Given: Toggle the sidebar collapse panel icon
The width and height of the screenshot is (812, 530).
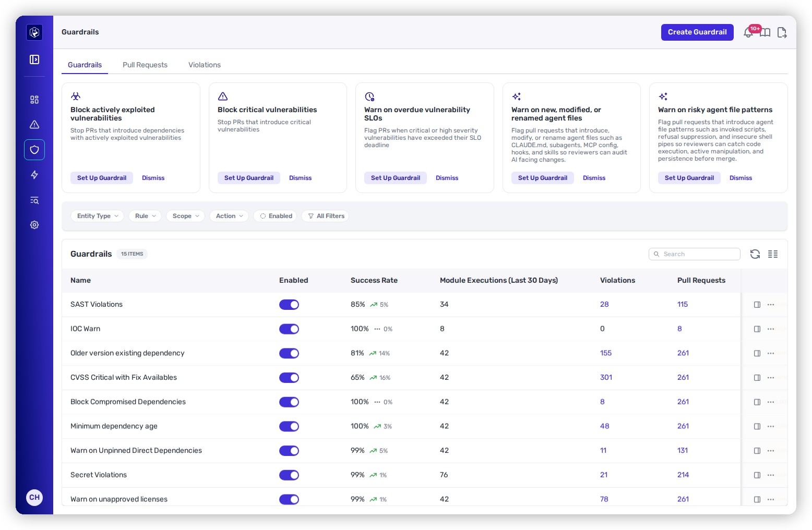Looking at the screenshot, I should coord(34,59).
